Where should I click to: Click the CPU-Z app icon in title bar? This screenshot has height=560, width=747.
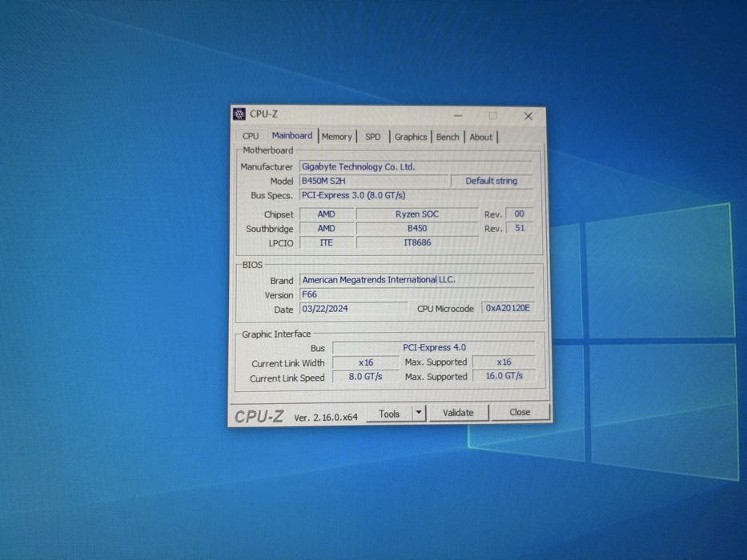pos(239,114)
